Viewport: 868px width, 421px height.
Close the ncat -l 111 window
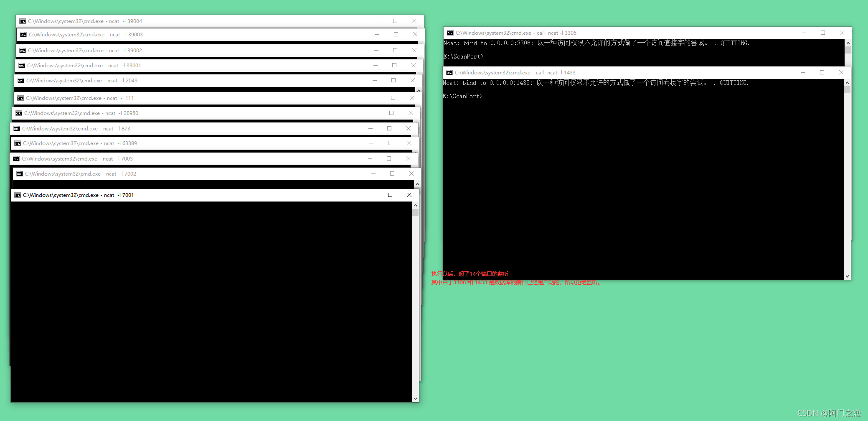pos(412,98)
